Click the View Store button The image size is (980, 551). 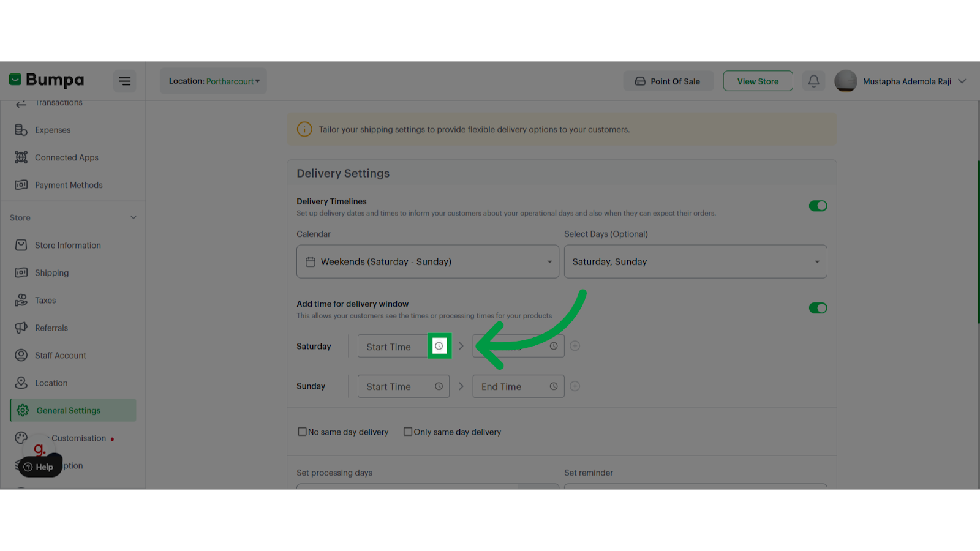[758, 81]
